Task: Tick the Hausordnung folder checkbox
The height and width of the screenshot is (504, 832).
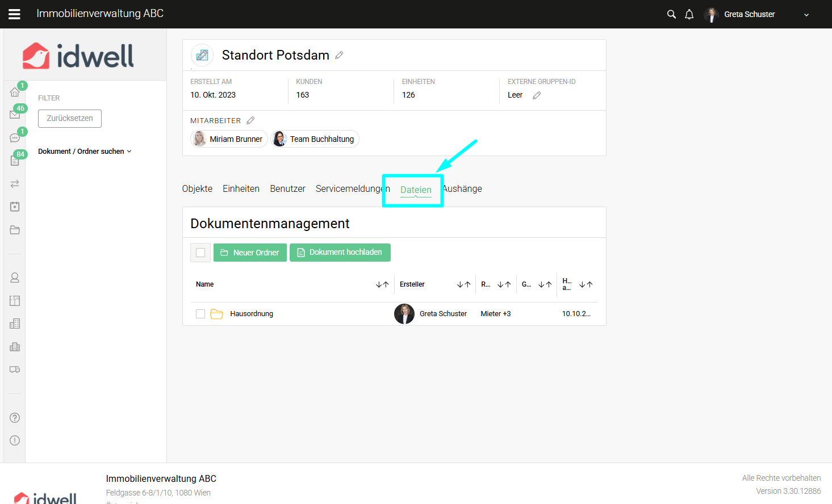Action: (200, 314)
